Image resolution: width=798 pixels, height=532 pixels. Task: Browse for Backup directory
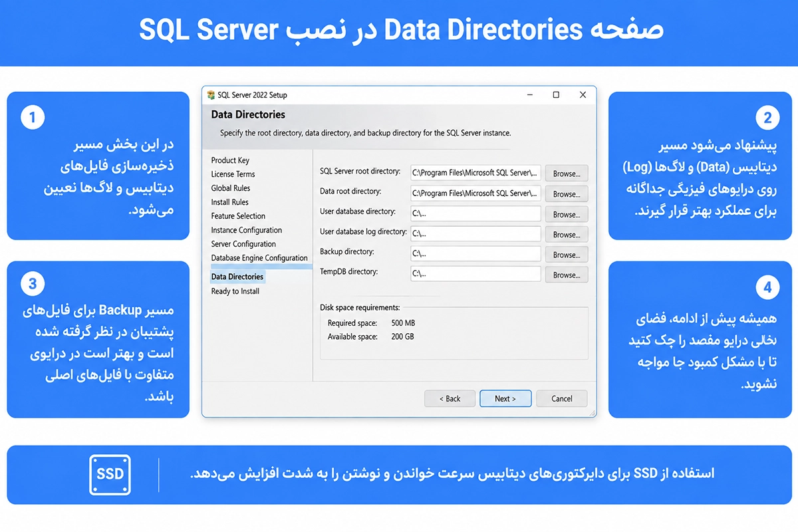(567, 255)
